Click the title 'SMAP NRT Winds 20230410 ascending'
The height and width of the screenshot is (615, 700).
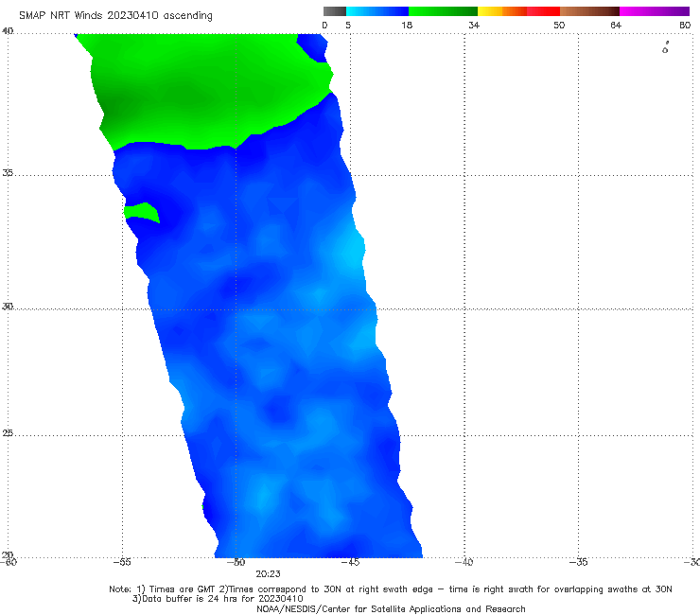(x=115, y=15)
